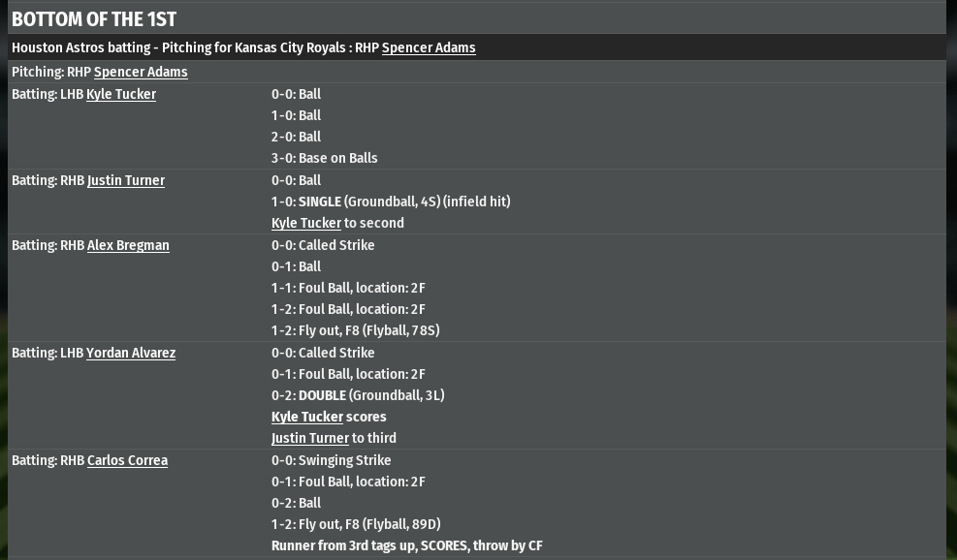Select the "0-0: Swinging Strike" pitch line
Viewport: 957px width, 560px height.
point(332,460)
